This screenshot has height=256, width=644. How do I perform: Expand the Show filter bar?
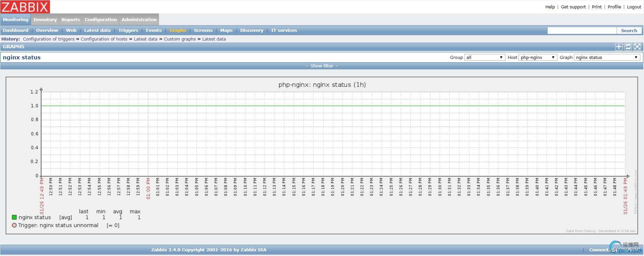pos(322,66)
